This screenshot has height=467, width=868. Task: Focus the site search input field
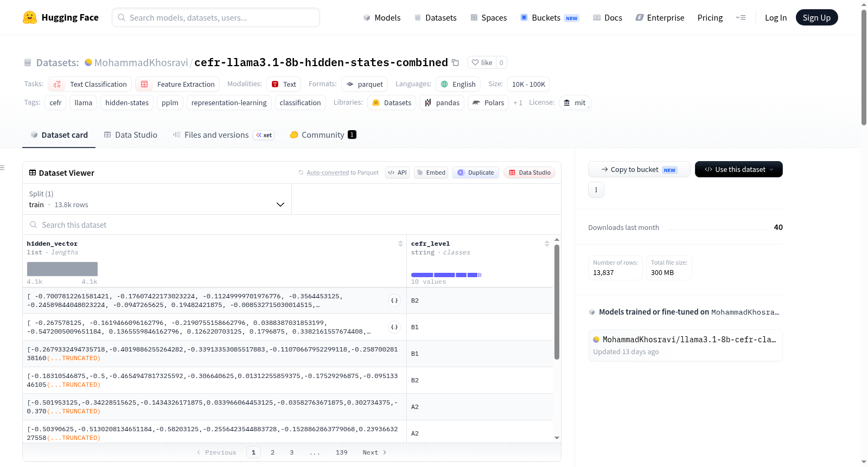(x=216, y=17)
